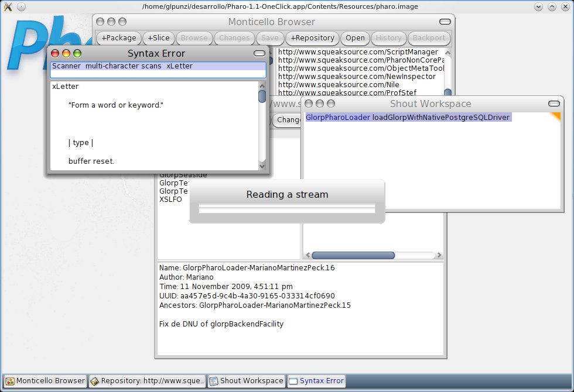Click the +Repository button
Viewport: 574px width, 392px height.
[x=312, y=38]
